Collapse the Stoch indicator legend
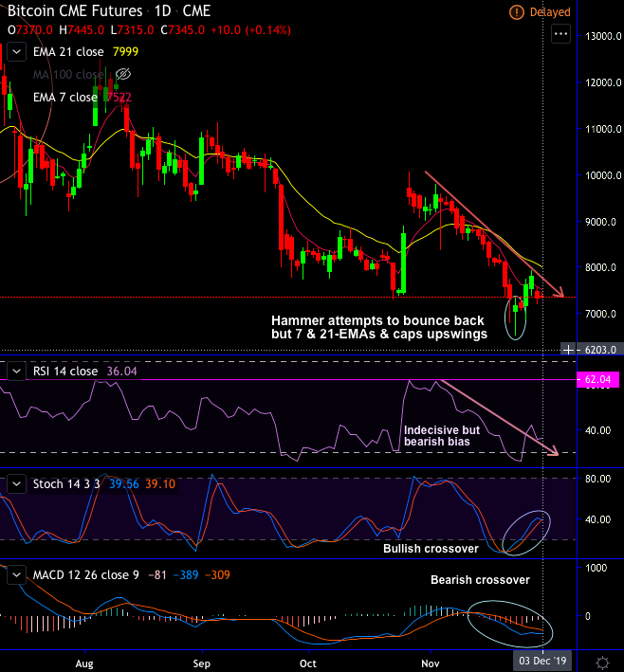The height and width of the screenshot is (672, 624). pyautogui.click(x=17, y=484)
